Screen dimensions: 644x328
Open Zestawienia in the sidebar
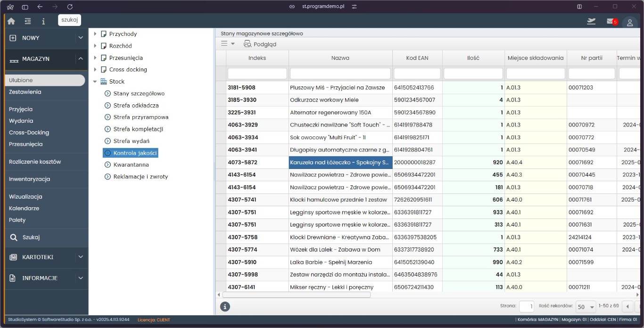pyautogui.click(x=25, y=92)
